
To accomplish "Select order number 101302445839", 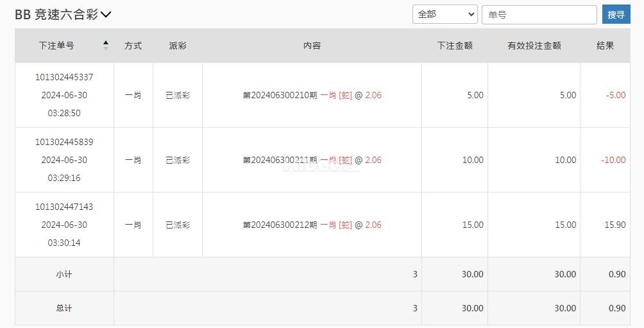I will point(64,142).
